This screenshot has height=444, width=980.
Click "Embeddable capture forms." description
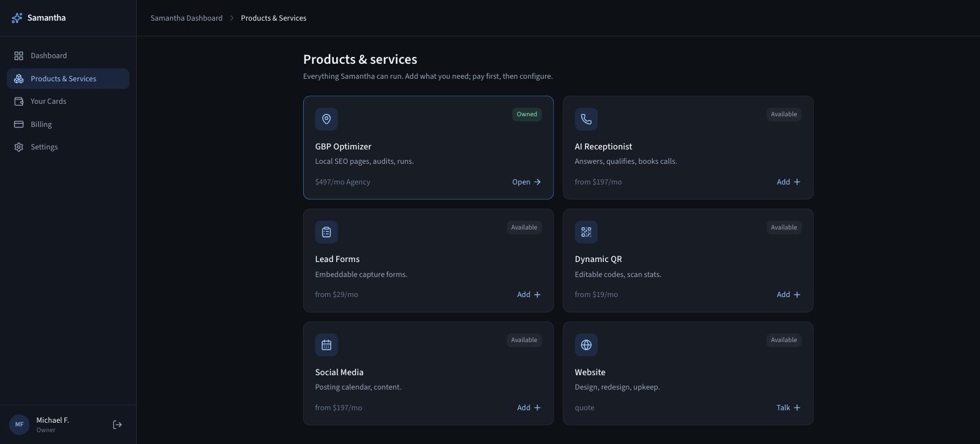pyautogui.click(x=361, y=275)
